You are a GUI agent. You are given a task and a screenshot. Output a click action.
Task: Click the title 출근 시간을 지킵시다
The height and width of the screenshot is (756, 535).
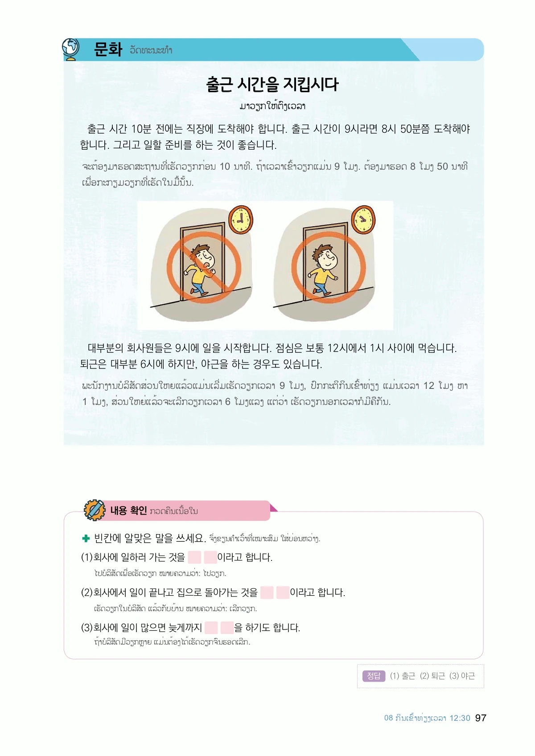(x=272, y=85)
